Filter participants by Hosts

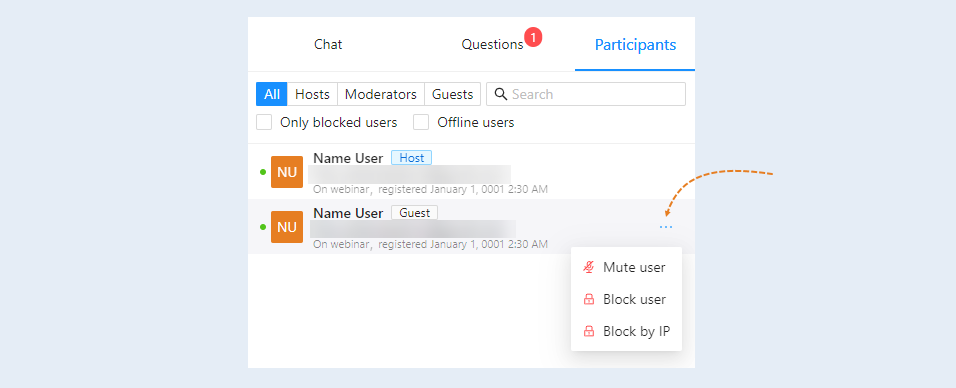(x=312, y=95)
